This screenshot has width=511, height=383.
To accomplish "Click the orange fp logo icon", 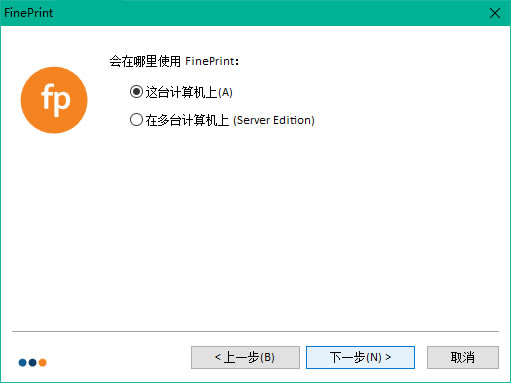I will tap(54, 100).
